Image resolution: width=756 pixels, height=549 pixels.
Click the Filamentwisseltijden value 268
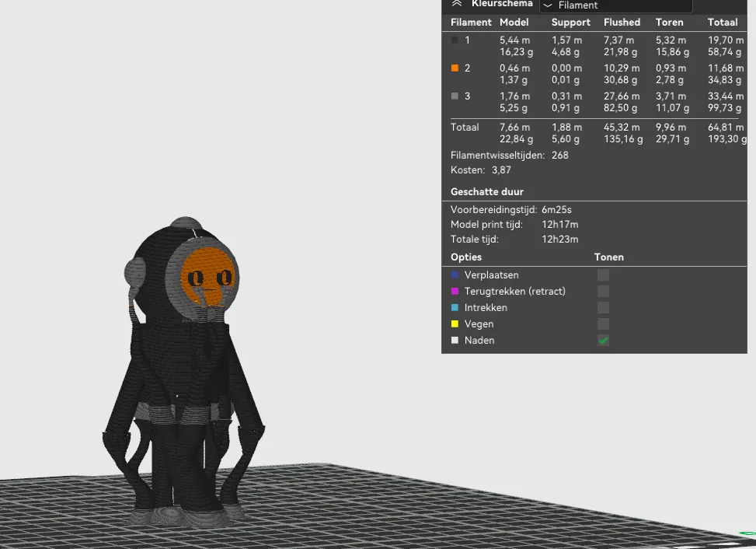(559, 156)
